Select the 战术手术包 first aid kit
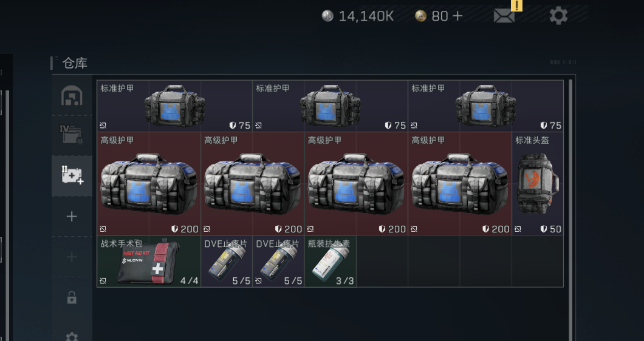This screenshot has width=644, height=341. point(149,262)
